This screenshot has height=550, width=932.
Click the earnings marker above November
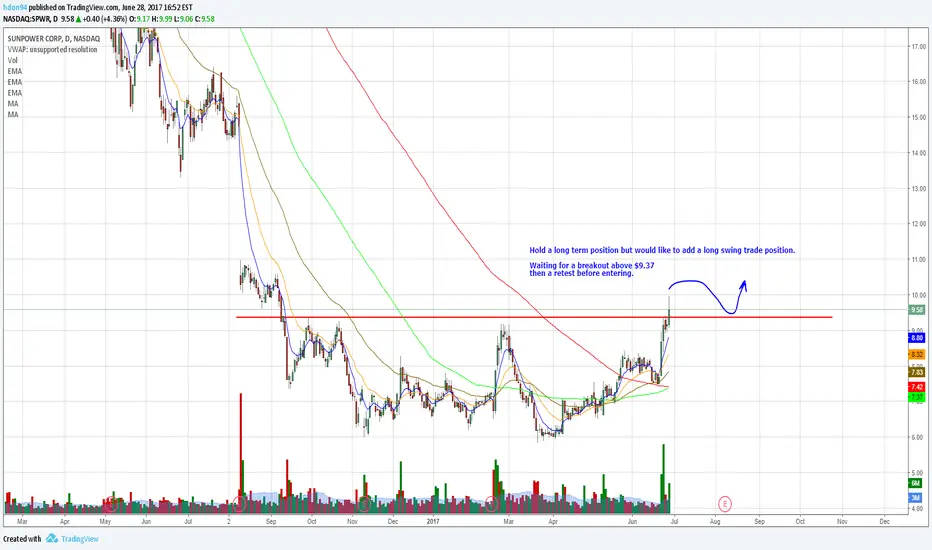(364, 504)
